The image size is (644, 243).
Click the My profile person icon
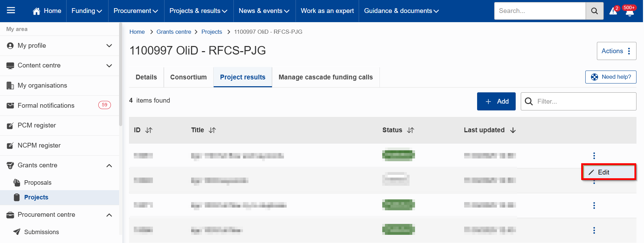(x=10, y=46)
